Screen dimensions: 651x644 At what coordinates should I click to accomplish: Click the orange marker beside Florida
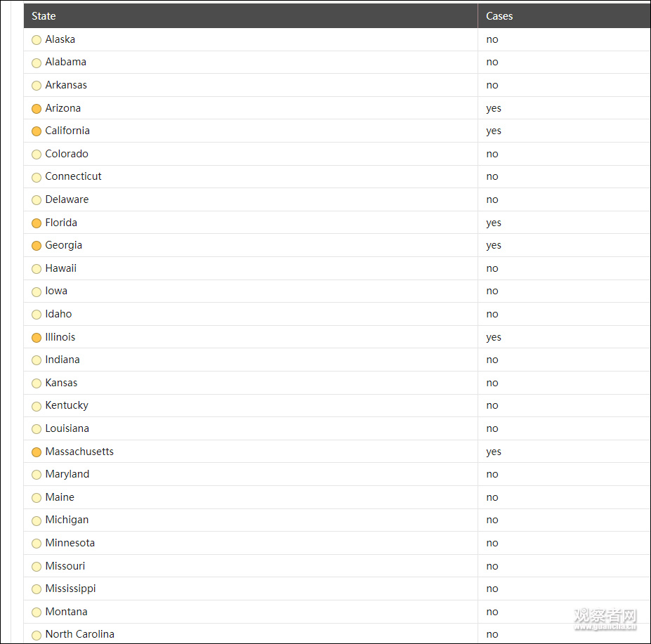(37, 223)
